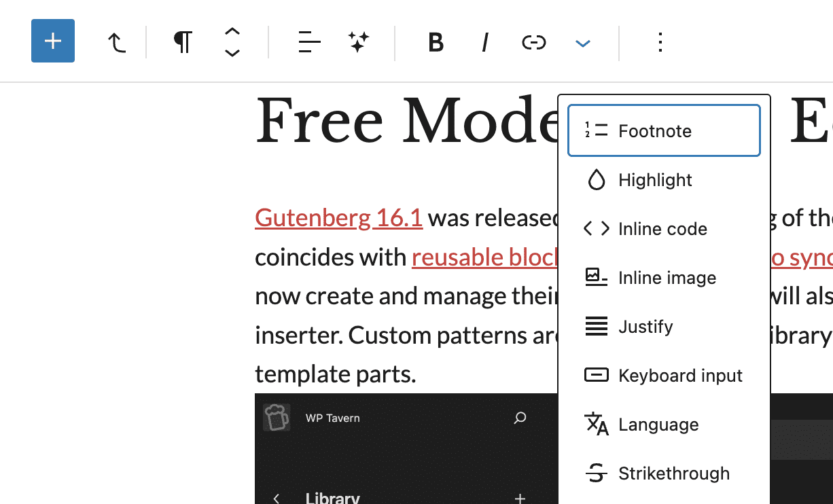
Task: Insert a link with the link icon
Action: pos(533,43)
